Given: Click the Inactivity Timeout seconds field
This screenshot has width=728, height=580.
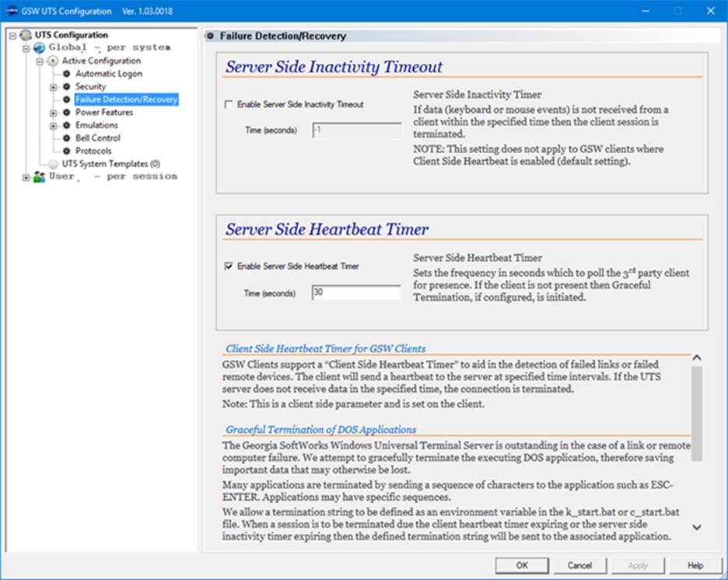Looking at the screenshot, I should pos(357,131).
